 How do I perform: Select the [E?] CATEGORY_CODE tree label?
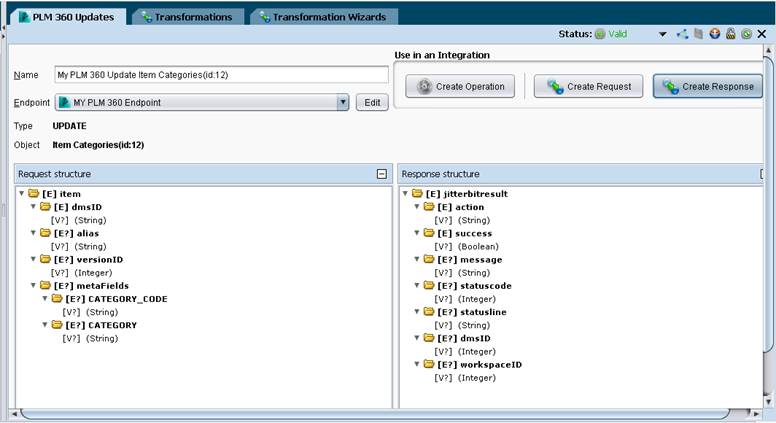point(116,299)
